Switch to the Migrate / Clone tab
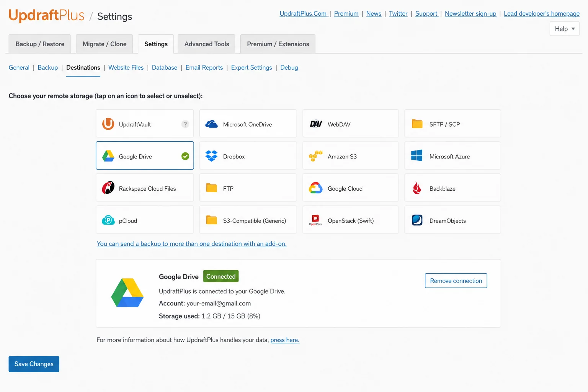The height and width of the screenshot is (392, 588). pos(105,44)
